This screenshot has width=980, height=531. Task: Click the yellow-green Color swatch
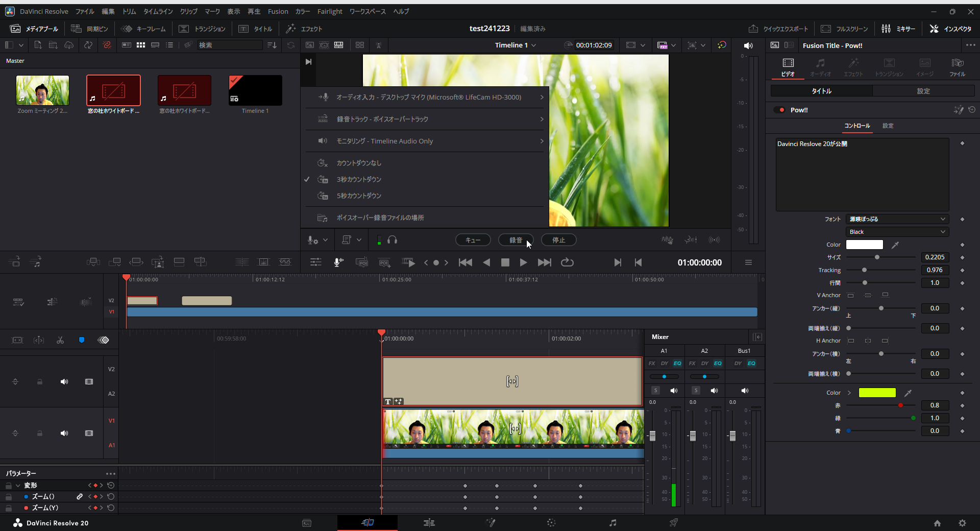tap(877, 393)
